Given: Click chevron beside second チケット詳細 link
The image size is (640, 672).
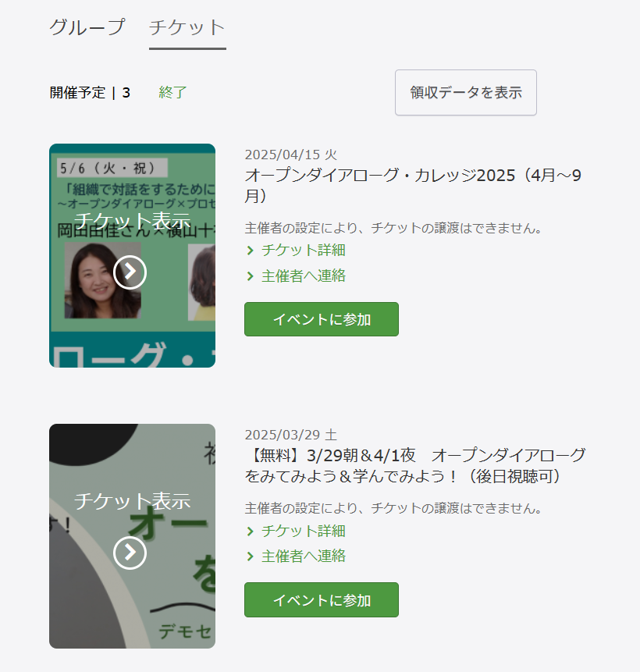Looking at the screenshot, I should [x=251, y=532].
